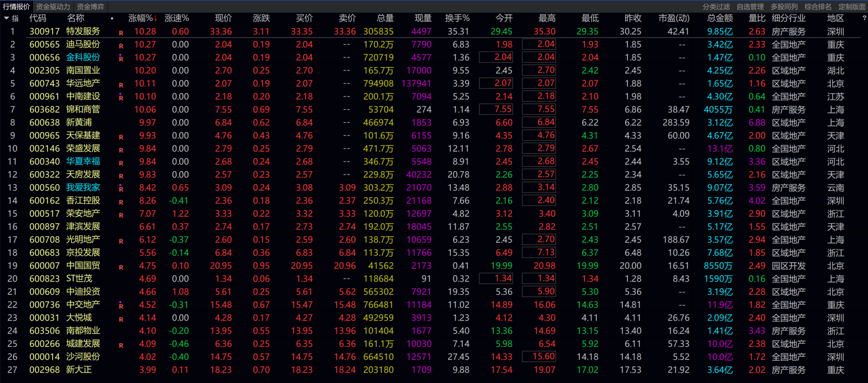Viewport: 868px width, 383px height.
Task: Click the boxed high price 15.60
Action: pyautogui.click(x=539, y=357)
